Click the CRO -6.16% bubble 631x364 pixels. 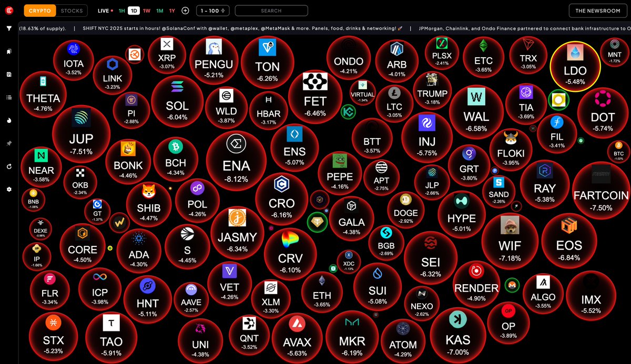(x=281, y=199)
